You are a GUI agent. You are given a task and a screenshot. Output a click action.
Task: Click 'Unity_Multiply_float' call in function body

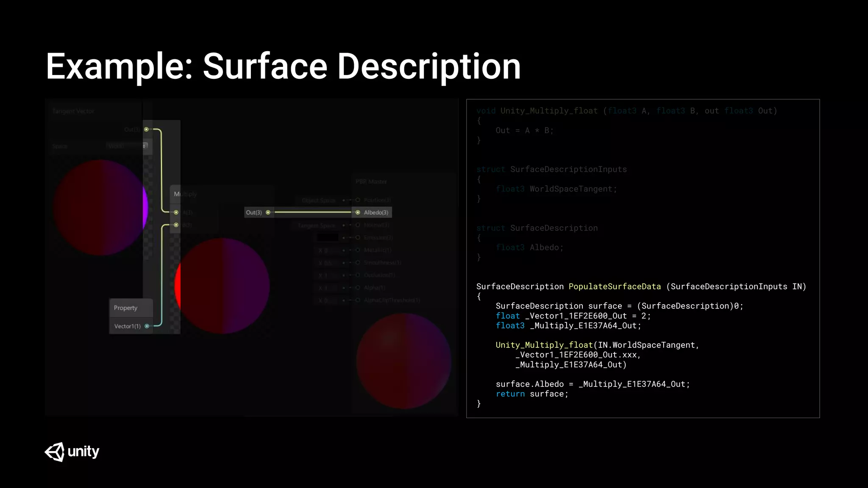pos(544,345)
